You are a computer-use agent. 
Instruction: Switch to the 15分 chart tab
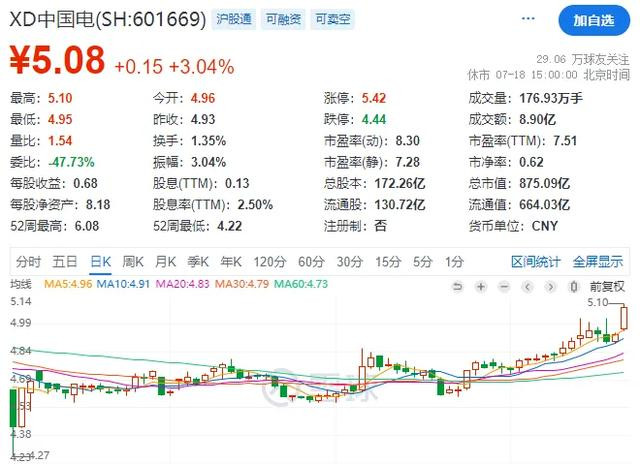388,262
